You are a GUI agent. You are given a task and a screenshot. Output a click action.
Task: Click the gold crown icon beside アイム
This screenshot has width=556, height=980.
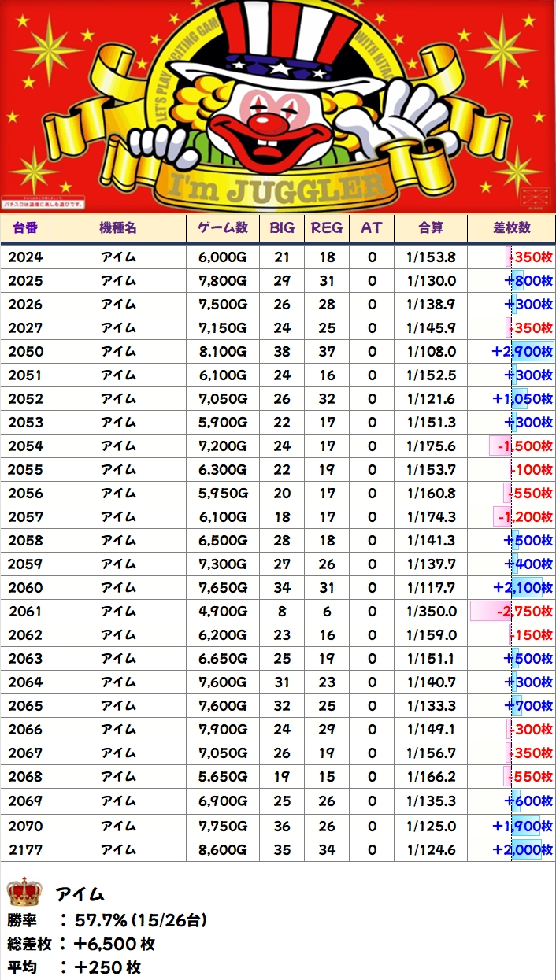coord(24,893)
